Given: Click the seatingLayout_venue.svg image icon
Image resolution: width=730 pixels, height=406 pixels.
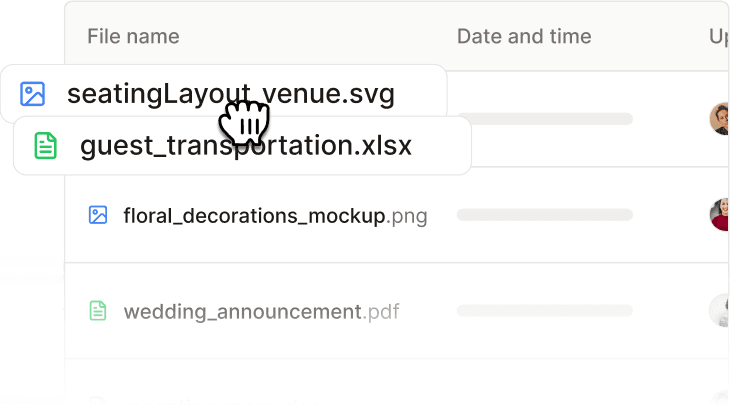Looking at the screenshot, I should click(x=33, y=94).
